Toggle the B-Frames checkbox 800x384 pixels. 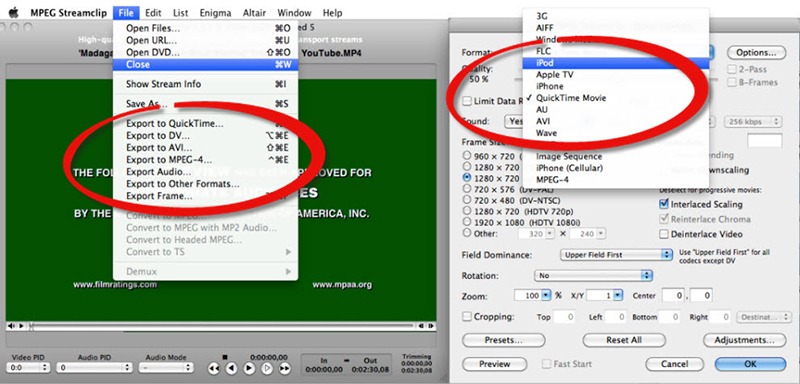[732, 82]
